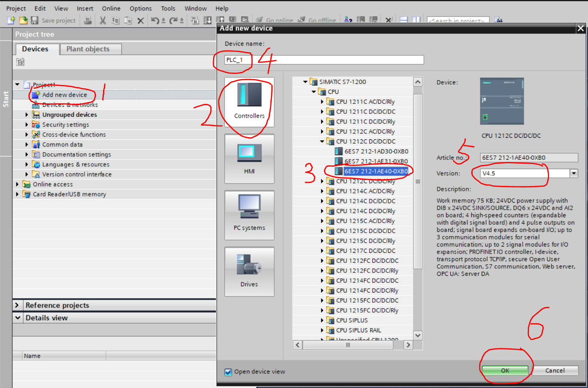Click Go offline in the toolbar
This screenshot has height=388, width=588.
pos(317,20)
